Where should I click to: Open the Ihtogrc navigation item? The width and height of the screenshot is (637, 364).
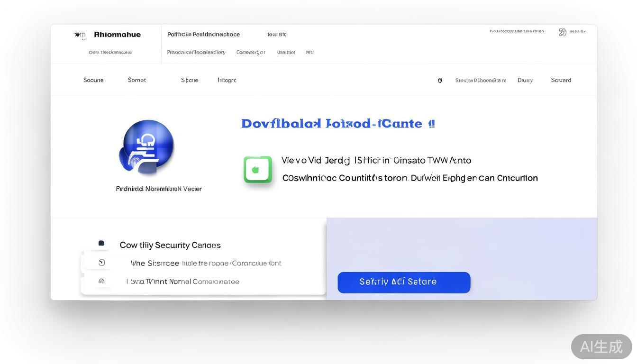[227, 80]
